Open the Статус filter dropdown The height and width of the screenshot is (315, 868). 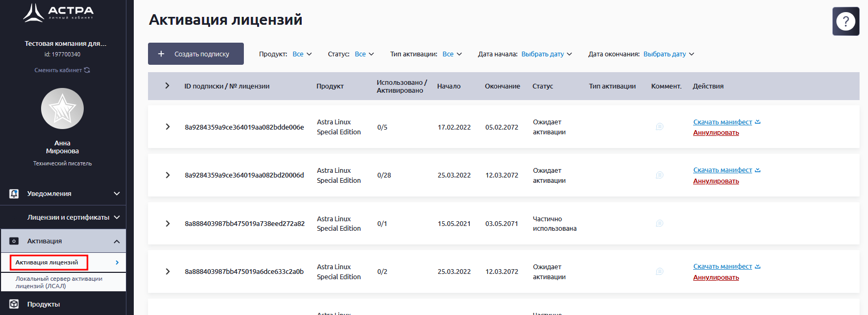364,54
